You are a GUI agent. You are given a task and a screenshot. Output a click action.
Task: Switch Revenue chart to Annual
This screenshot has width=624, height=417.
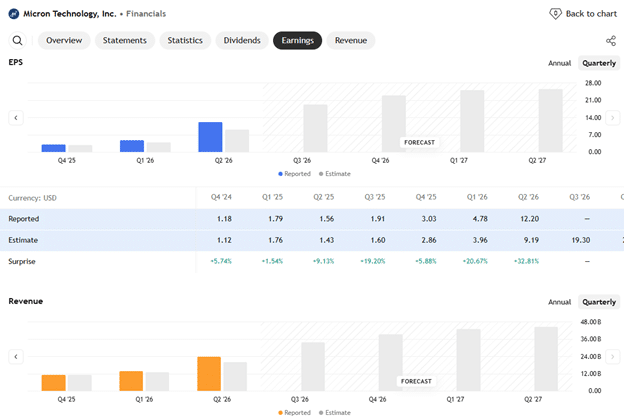click(559, 302)
